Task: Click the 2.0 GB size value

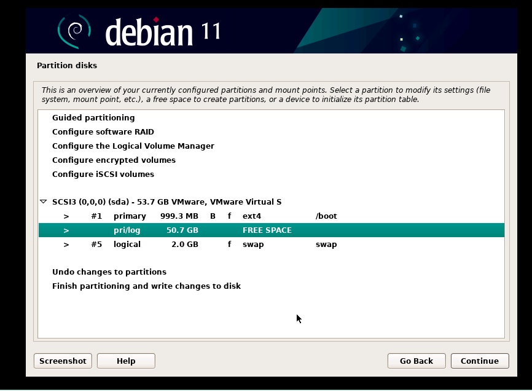Action: click(x=184, y=245)
